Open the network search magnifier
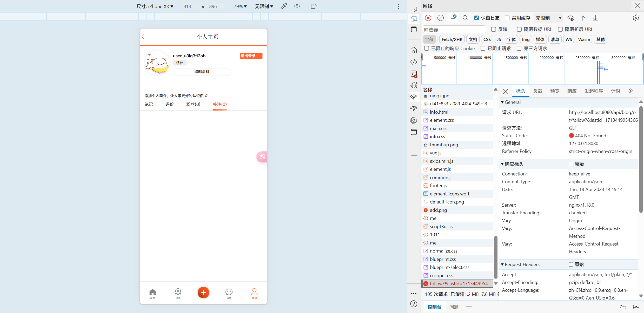Viewport: 644px width, 313px height. [465, 18]
